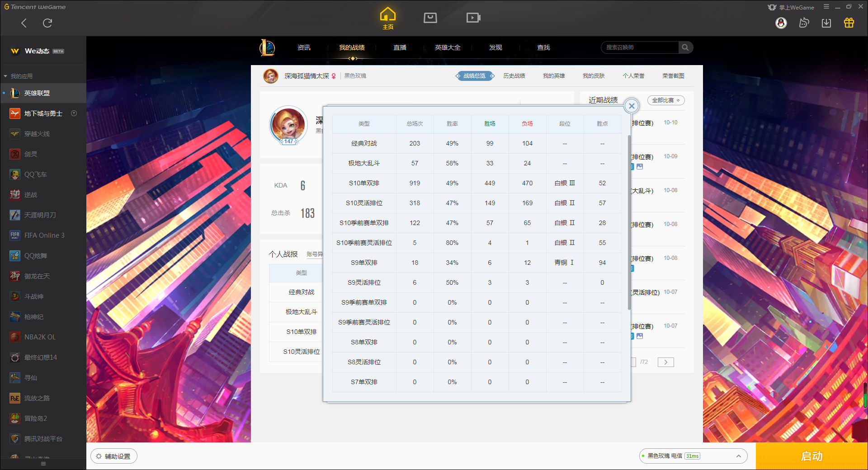Select 最终幻想14 in the sidebar

[43, 357]
